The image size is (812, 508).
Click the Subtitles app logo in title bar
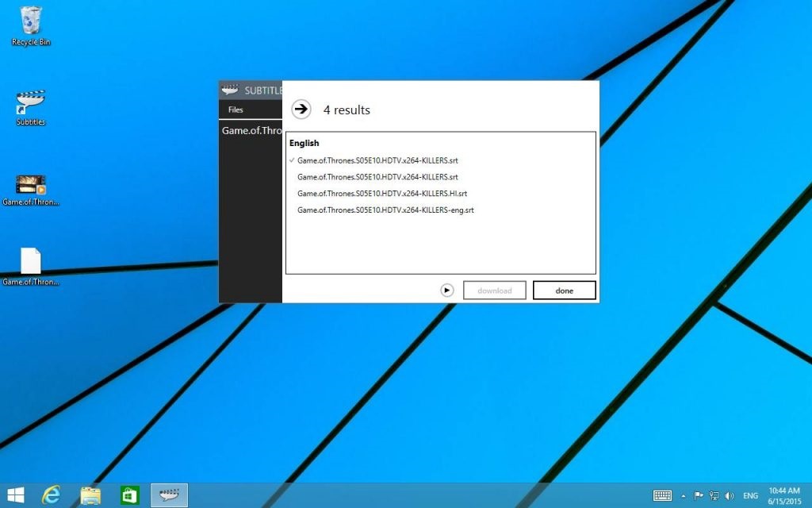(x=230, y=90)
